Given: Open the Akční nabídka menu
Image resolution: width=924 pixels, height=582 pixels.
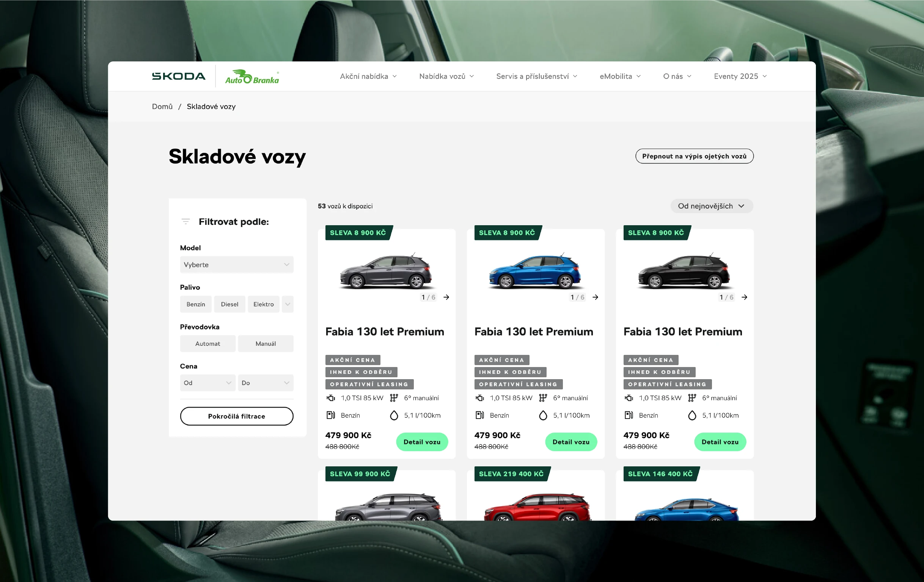Looking at the screenshot, I should pos(368,76).
